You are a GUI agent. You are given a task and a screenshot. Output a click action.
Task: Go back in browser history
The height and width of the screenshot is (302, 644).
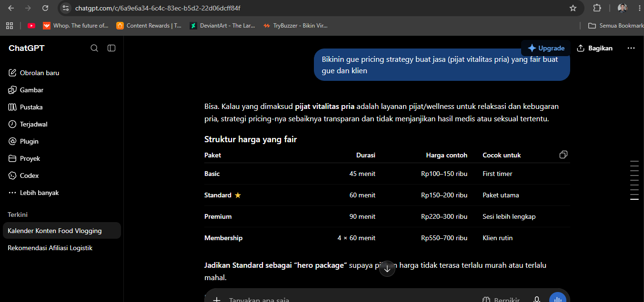11,8
